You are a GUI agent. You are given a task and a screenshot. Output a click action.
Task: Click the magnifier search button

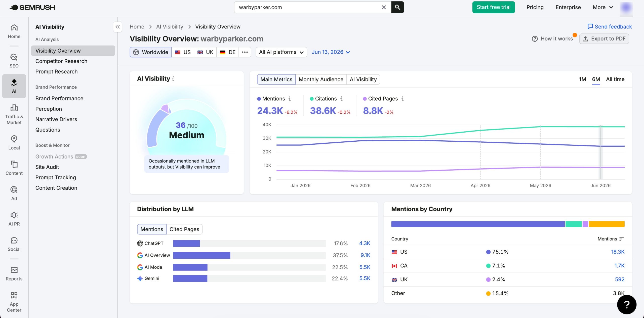(x=397, y=7)
